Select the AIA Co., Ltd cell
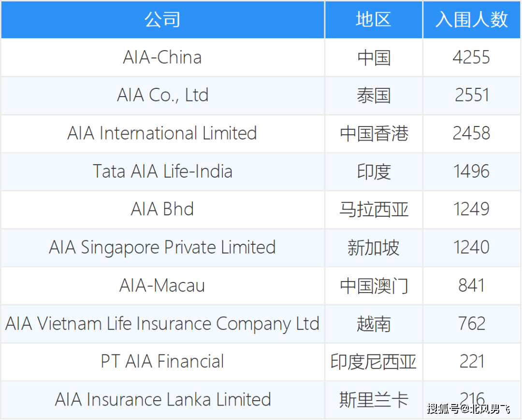The image size is (522, 420). tap(162, 95)
